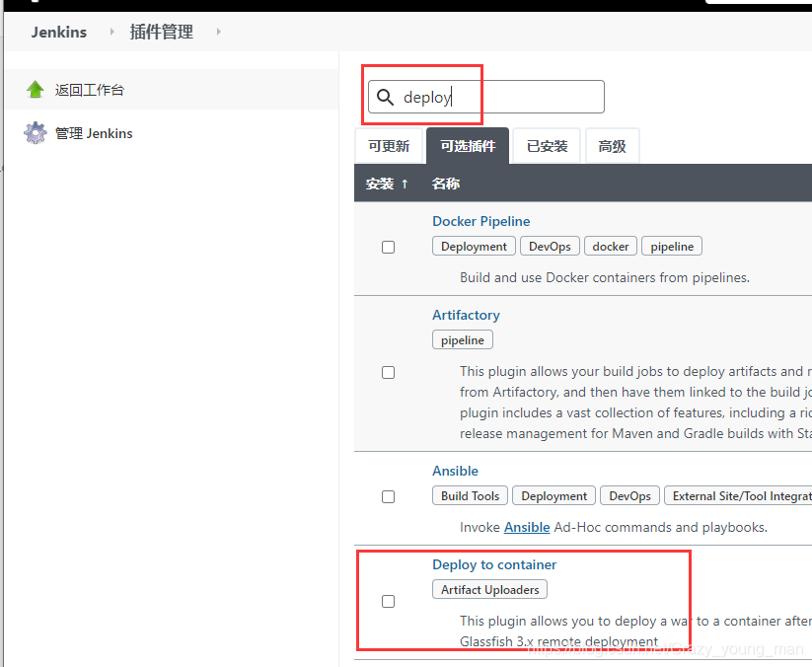Viewport: 812px width, 667px height.
Task: Tick the Artifactory install checkbox
Action: point(388,372)
